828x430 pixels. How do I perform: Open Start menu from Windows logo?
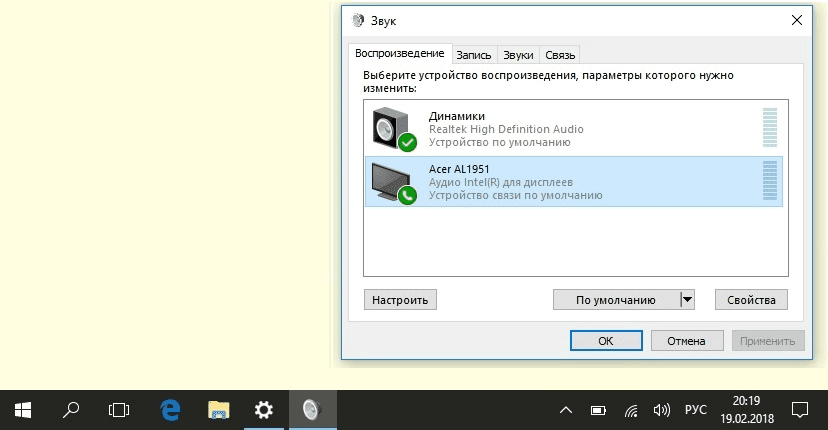(x=23, y=409)
